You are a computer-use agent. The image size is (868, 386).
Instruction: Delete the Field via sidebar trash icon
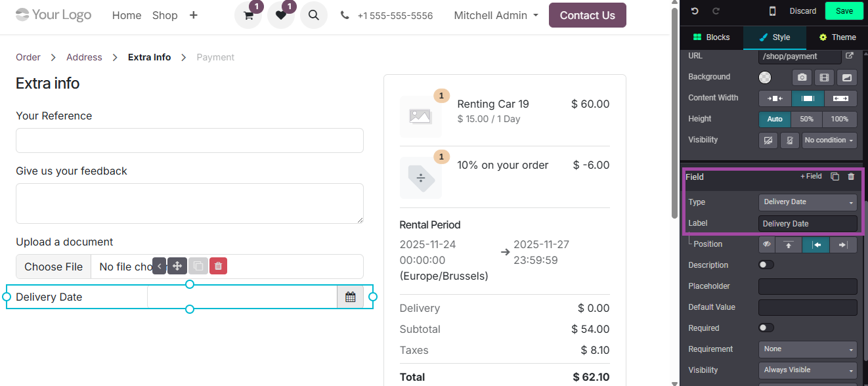tap(851, 177)
